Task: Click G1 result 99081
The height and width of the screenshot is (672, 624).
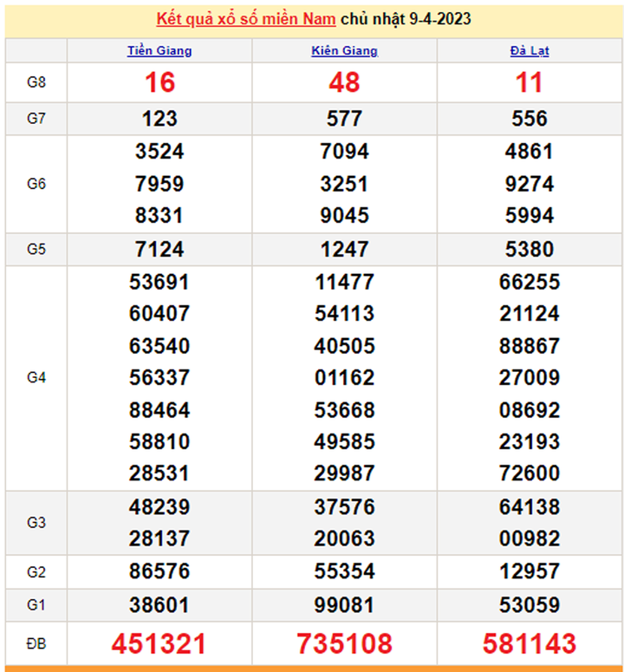Action: coord(344,604)
